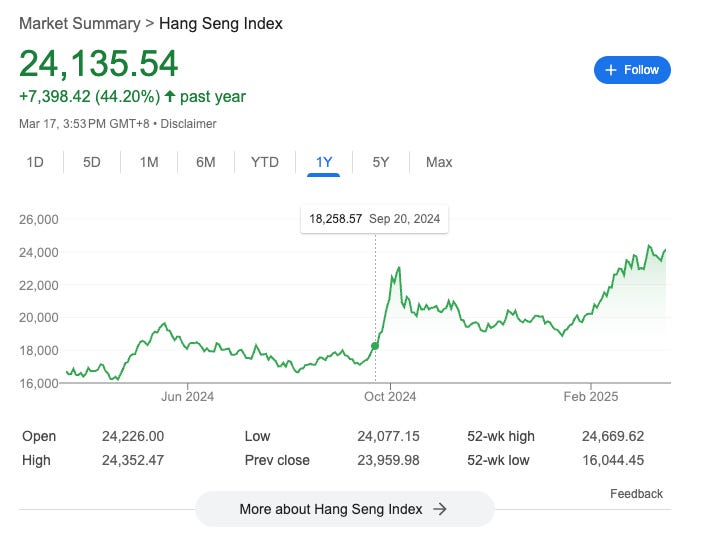The image size is (708, 548).
Task: Click the Low value 24,077.15
Action: click(388, 436)
